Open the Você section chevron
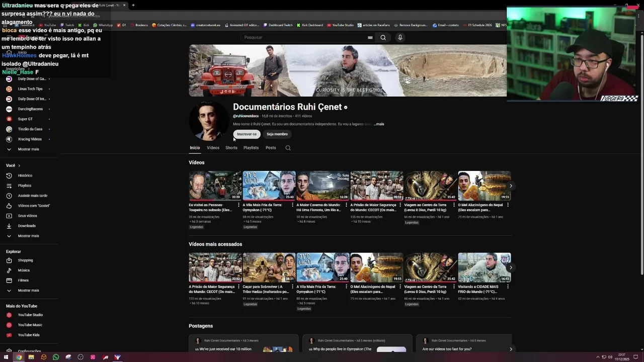This screenshot has width=644, height=362. click(x=19, y=165)
